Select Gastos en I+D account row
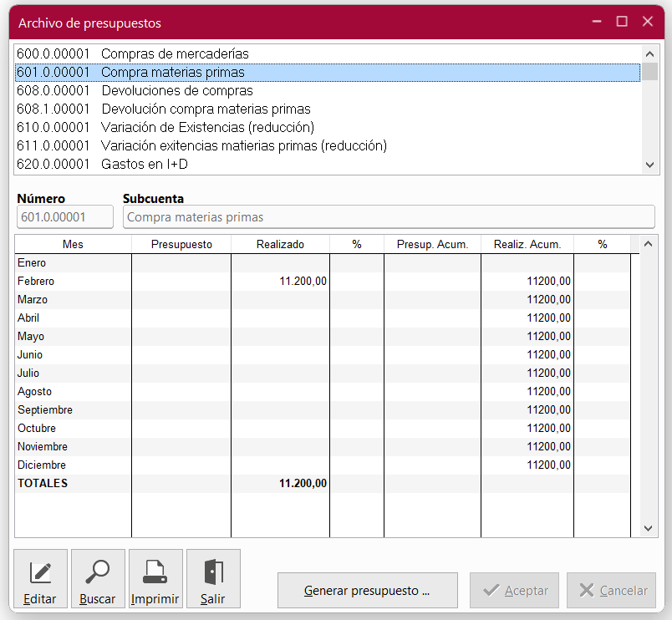The height and width of the screenshot is (620, 672). click(144, 164)
